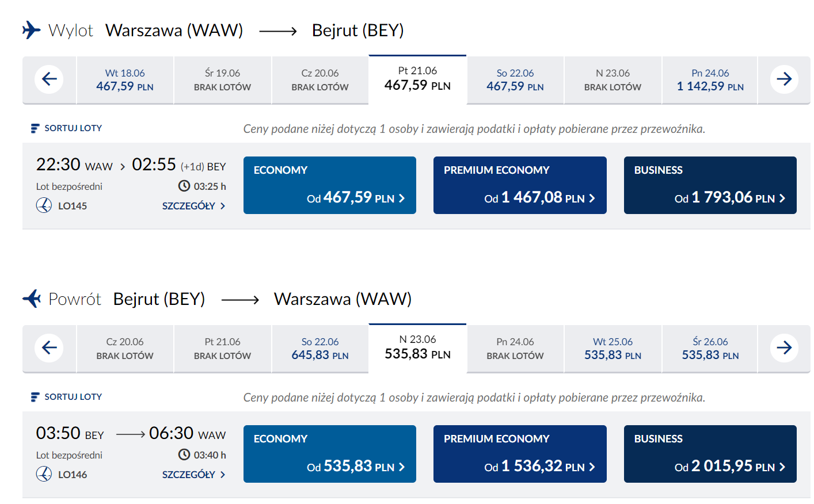
Task: Choose Business fare 2 015,95 PLN return
Action: tap(710, 454)
